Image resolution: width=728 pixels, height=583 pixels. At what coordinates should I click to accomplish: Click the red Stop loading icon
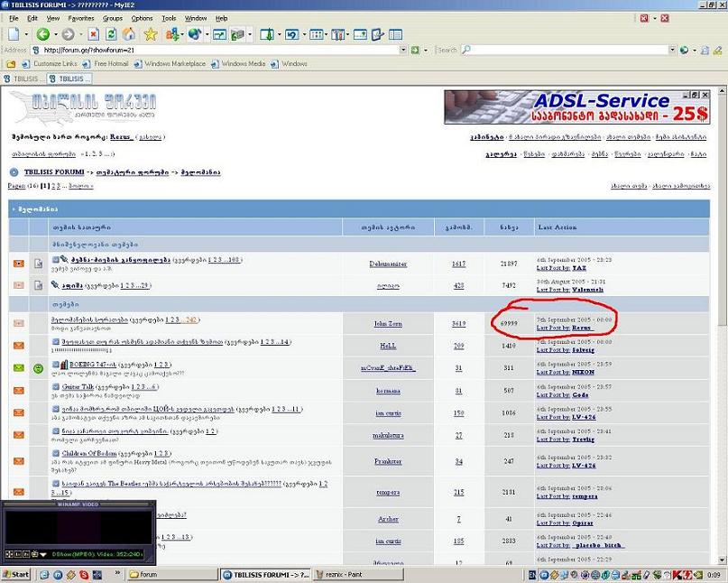tap(94, 34)
